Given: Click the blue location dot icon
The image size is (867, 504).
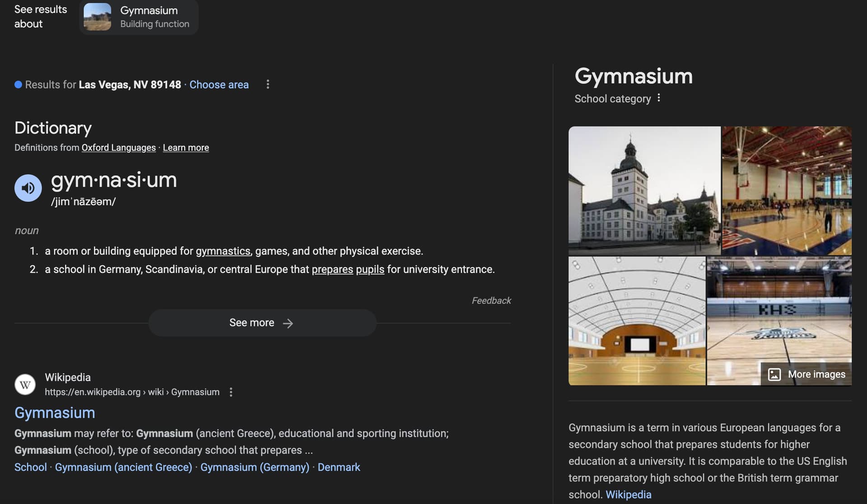Looking at the screenshot, I should tap(18, 84).
